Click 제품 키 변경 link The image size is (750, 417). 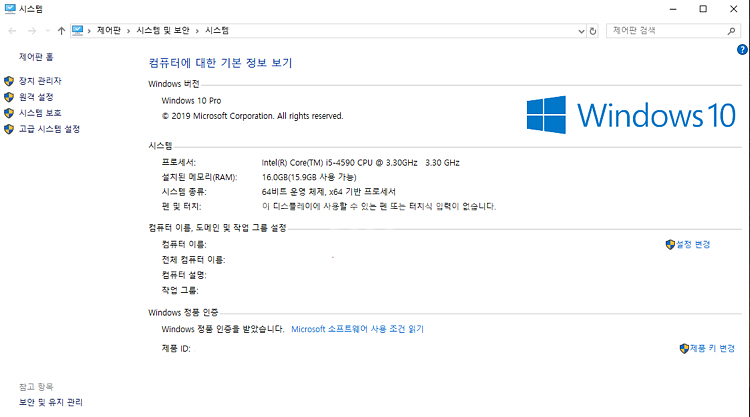(x=712, y=348)
